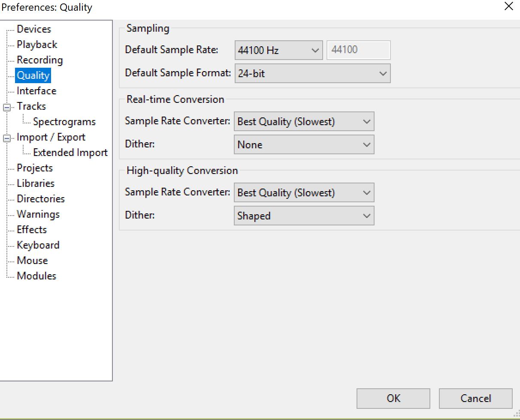
Task: Open High-quality Conversion Dither dropdown
Action: point(304,216)
